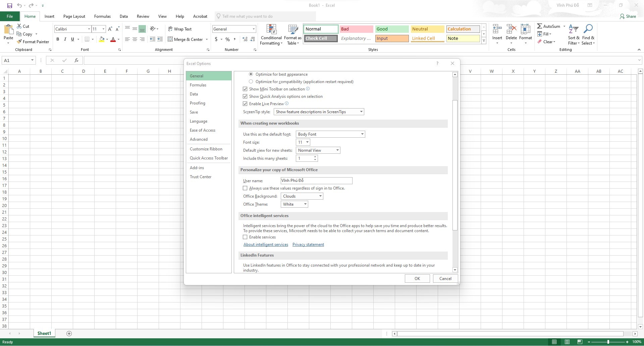This screenshot has width=644, height=346.
Task: Select Advanced in Excel Options sidebar
Action: 209,139
